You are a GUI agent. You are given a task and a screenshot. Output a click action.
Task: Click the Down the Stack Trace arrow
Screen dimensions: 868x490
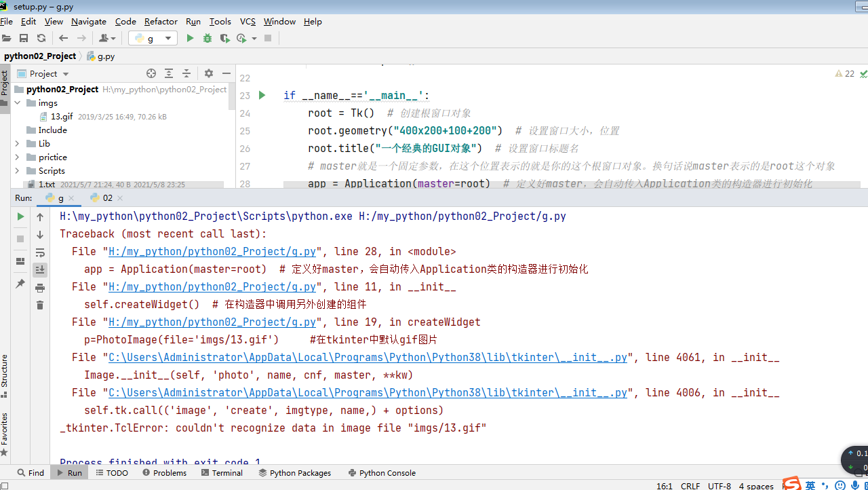tap(40, 235)
